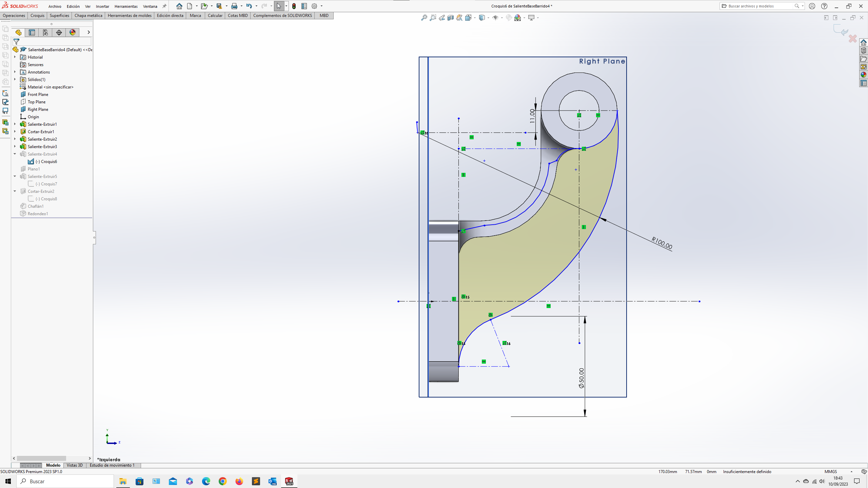Save the document with the Save icon

click(219, 6)
